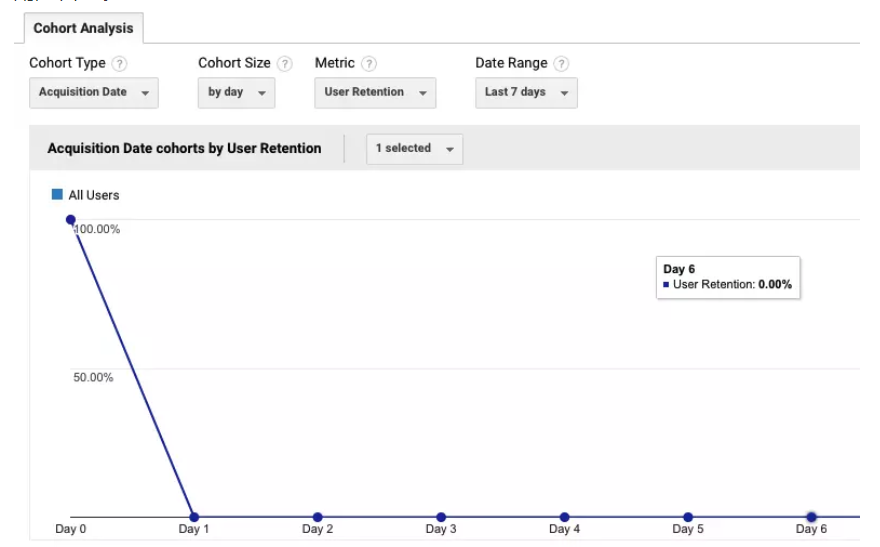
Task: Click the Day 2 data point on chart
Action: (318, 517)
